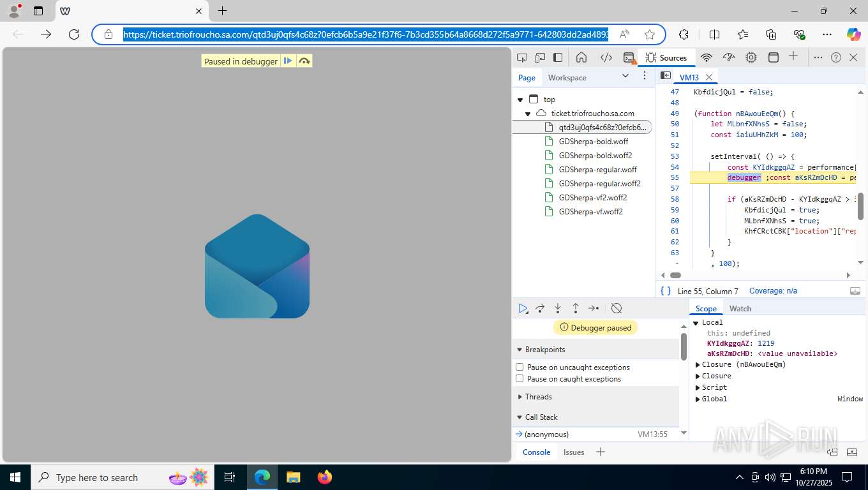Image resolution: width=868 pixels, height=490 pixels.
Task: Step to next statement
Action: 594,308
